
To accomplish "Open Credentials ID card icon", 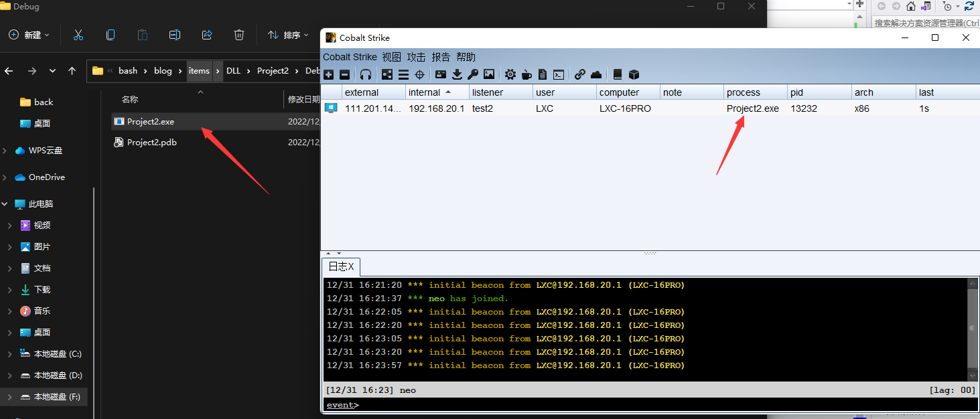I will [x=441, y=74].
